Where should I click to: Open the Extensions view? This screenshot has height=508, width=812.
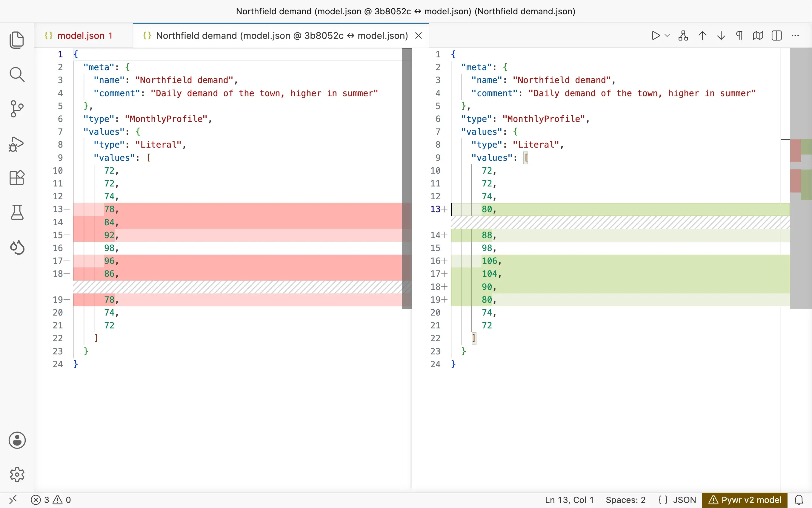17,178
